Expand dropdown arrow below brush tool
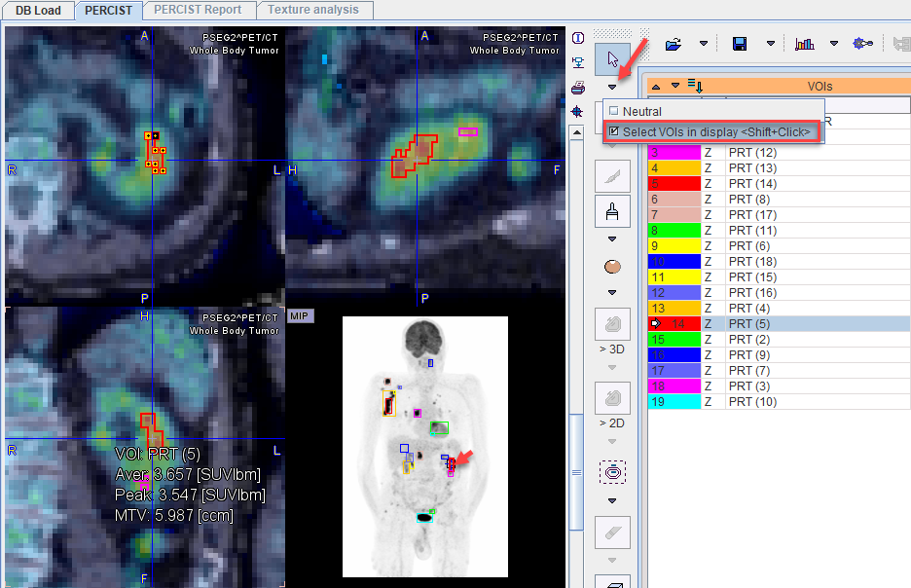The width and height of the screenshot is (911, 588). [x=612, y=239]
